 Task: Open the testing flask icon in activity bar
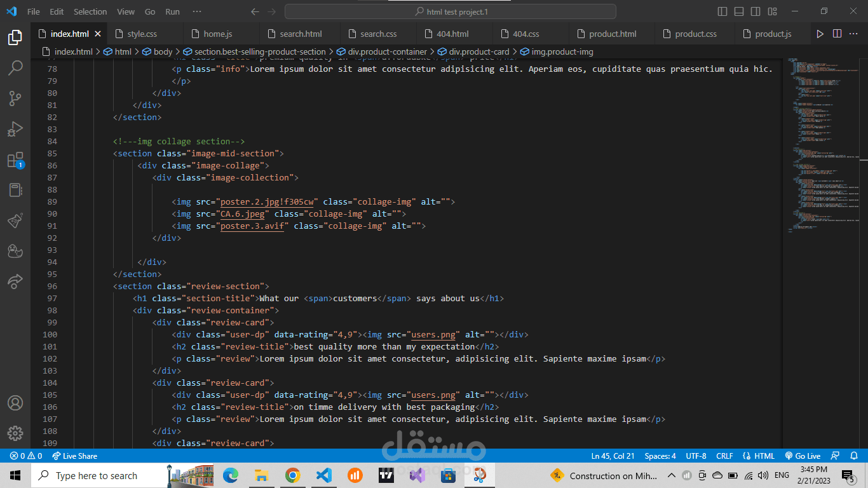[x=15, y=220]
